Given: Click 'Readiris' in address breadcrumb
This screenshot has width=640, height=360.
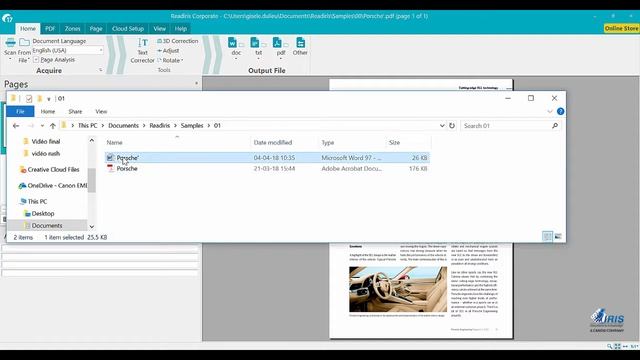Looking at the screenshot, I should tap(160, 125).
